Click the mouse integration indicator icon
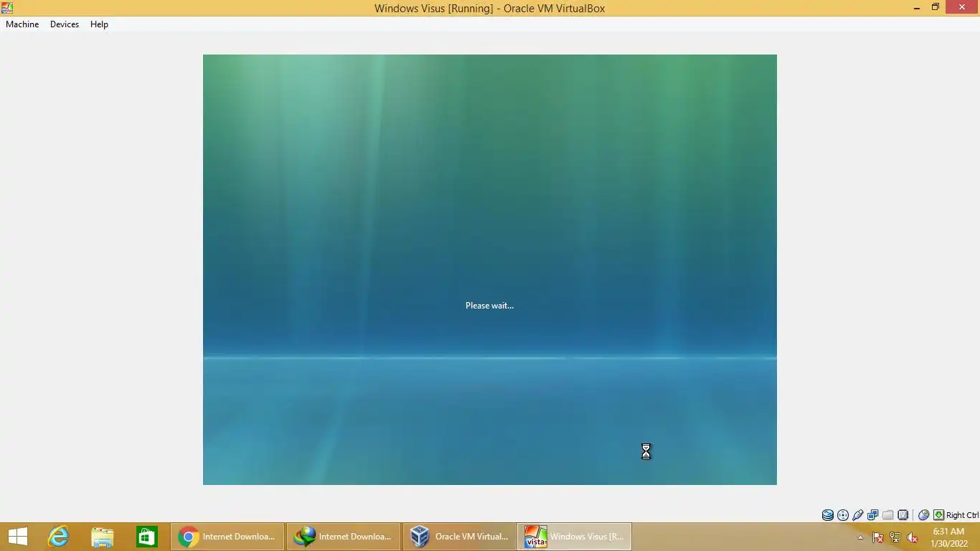Image resolution: width=980 pixels, height=551 pixels. pos(924,515)
